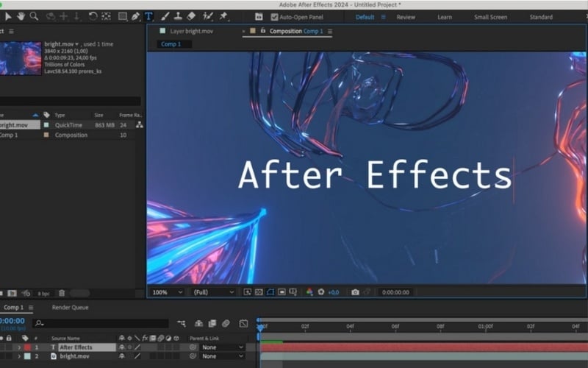
Task: Switch to the Default workspace
Action: click(365, 17)
